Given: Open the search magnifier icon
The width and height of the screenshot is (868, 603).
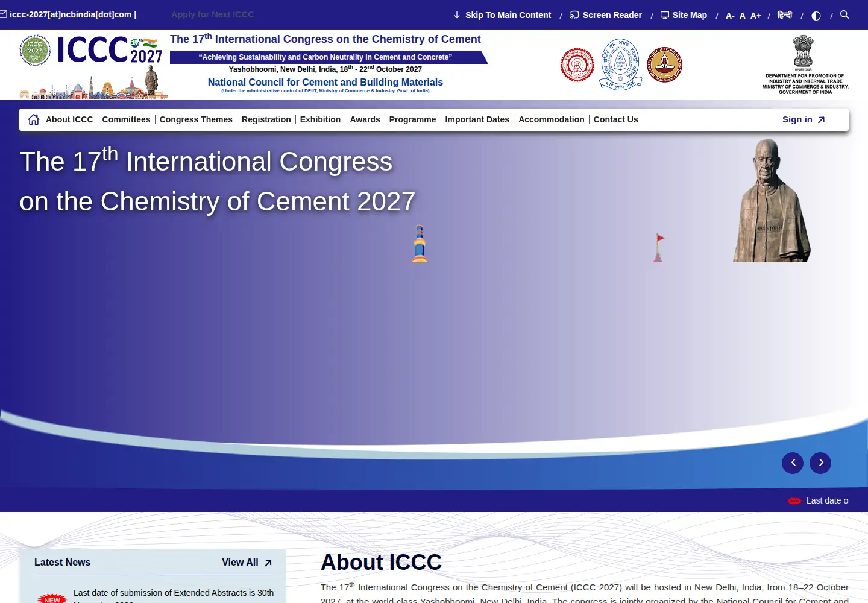Looking at the screenshot, I should point(844,14).
